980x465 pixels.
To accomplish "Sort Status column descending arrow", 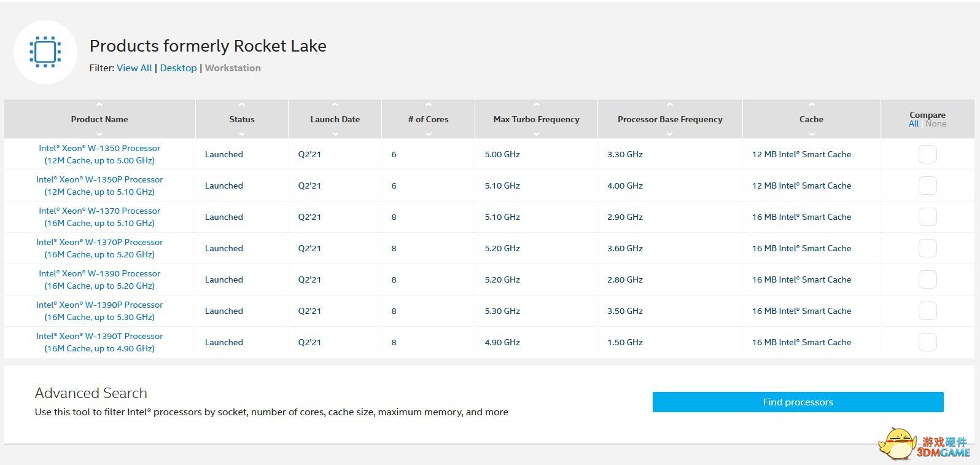I will (x=242, y=134).
